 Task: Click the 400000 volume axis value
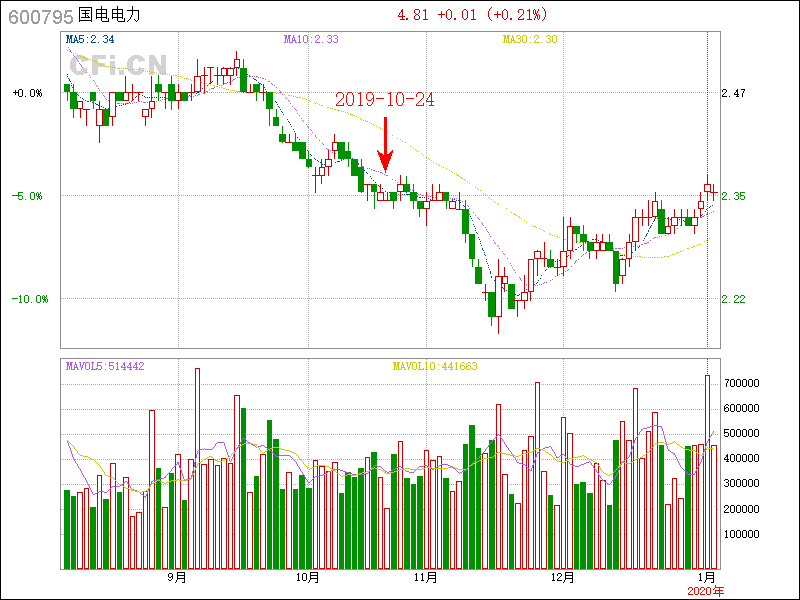click(x=742, y=458)
